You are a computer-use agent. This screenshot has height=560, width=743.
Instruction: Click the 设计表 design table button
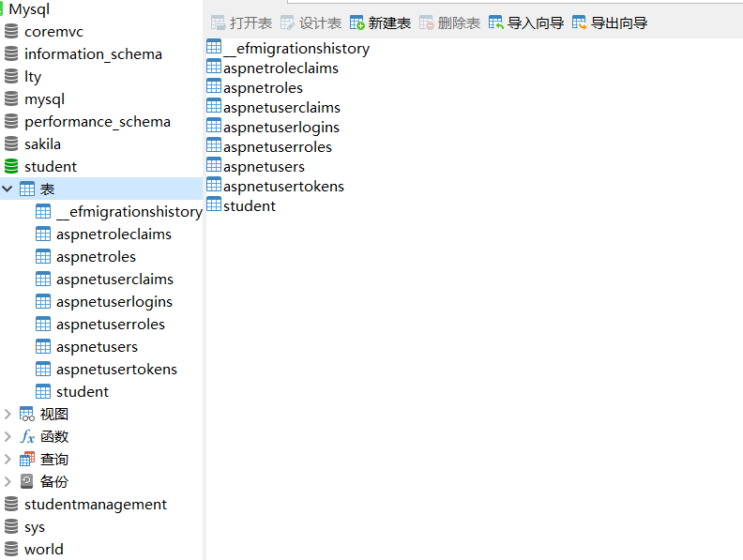(311, 23)
